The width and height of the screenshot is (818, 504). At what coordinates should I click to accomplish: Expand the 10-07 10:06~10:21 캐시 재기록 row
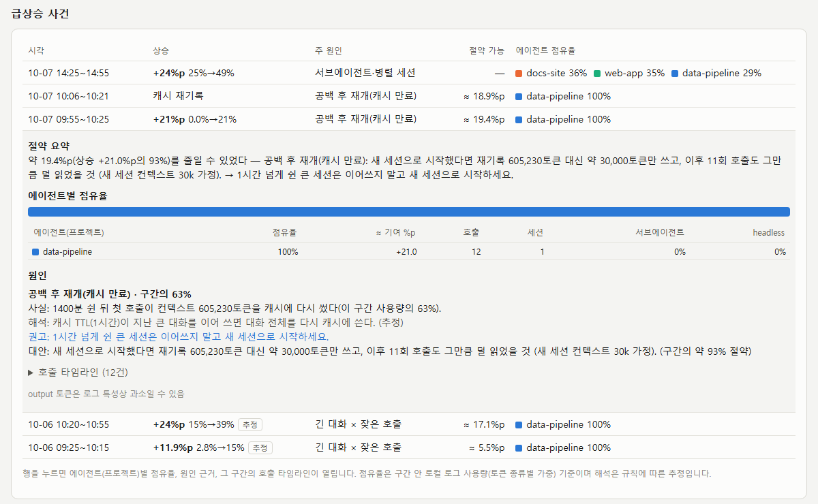coord(409,96)
